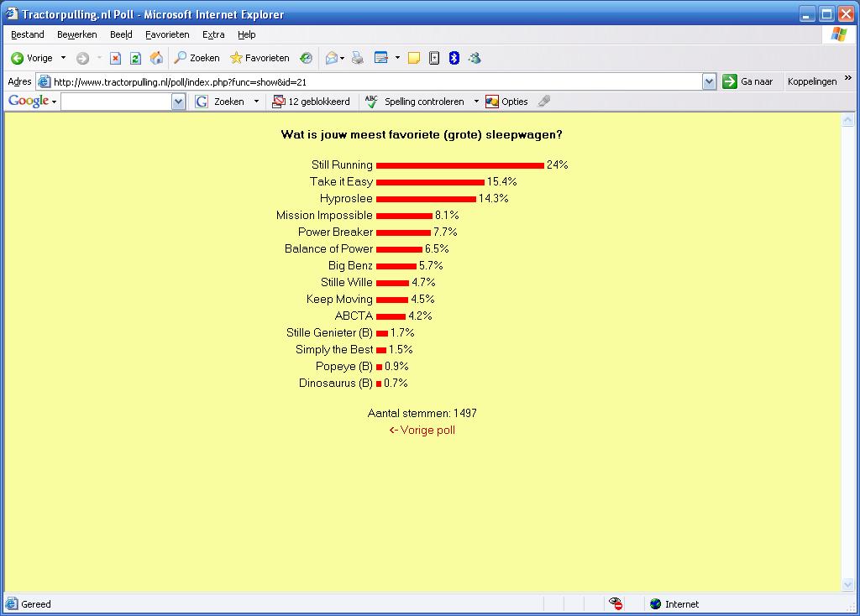
Task: Stop page loading with red X icon
Action: (115, 58)
